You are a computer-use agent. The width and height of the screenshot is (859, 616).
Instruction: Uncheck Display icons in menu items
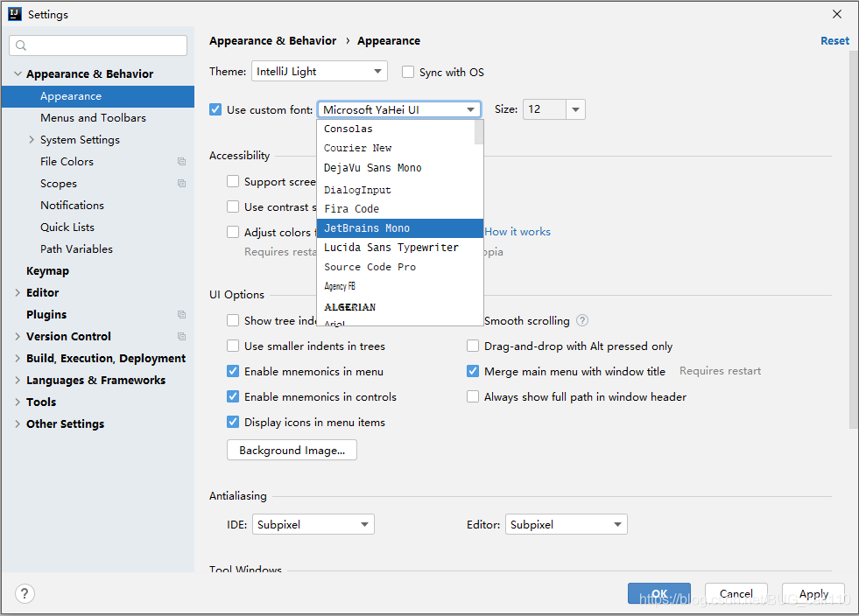[x=233, y=422]
